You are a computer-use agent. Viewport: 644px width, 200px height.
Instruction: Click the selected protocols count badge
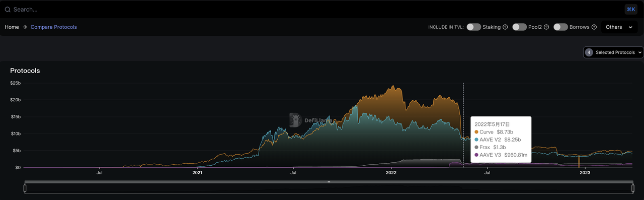coord(589,52)
